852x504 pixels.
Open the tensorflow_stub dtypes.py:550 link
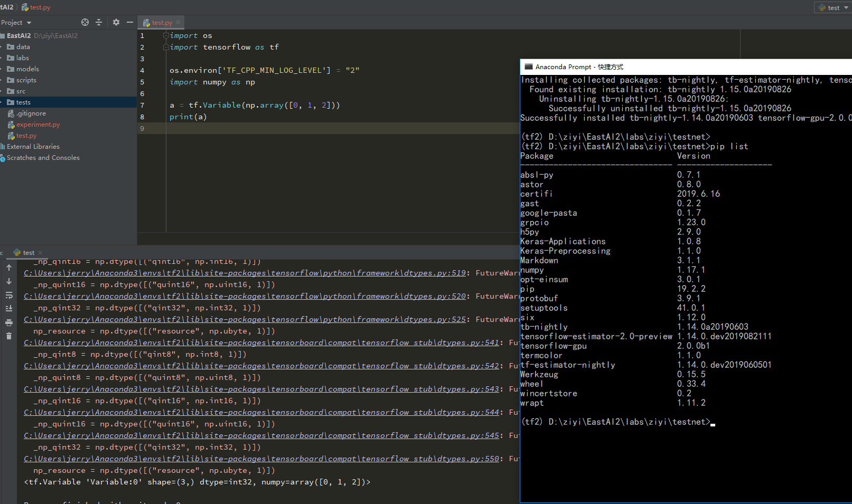coord(261,459)
